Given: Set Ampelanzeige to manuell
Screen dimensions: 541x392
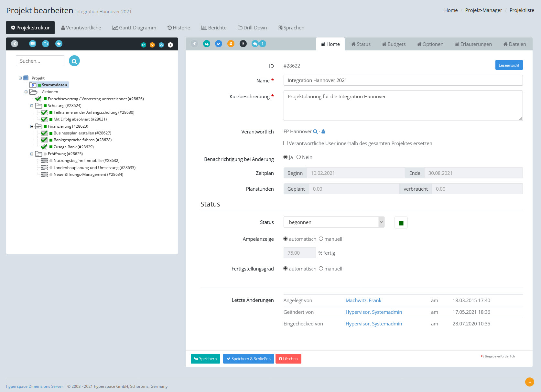Looking at the screenshot, I should 321,239.
